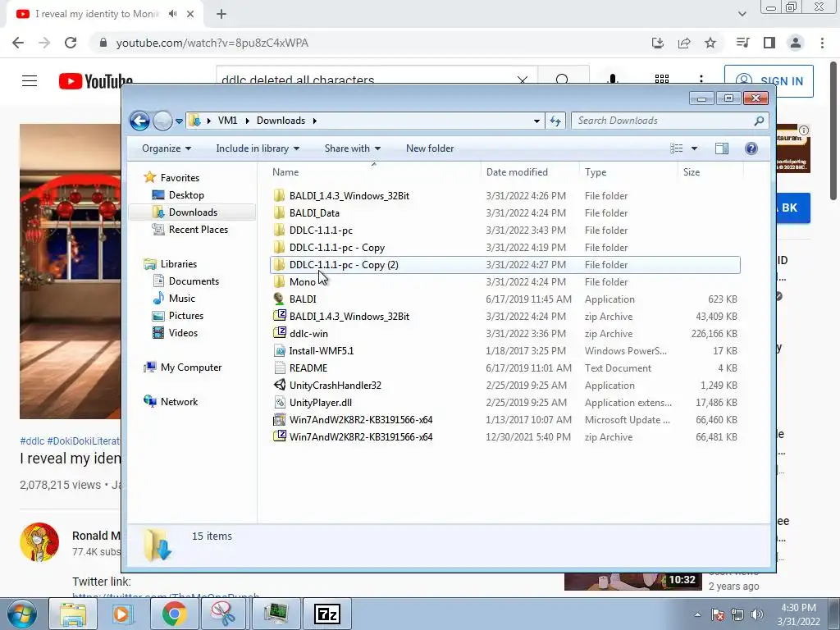This screenshot has height=630, width=840.
Task: Click Chrome's back navigation arrow
Action: (x=18, y=43)
